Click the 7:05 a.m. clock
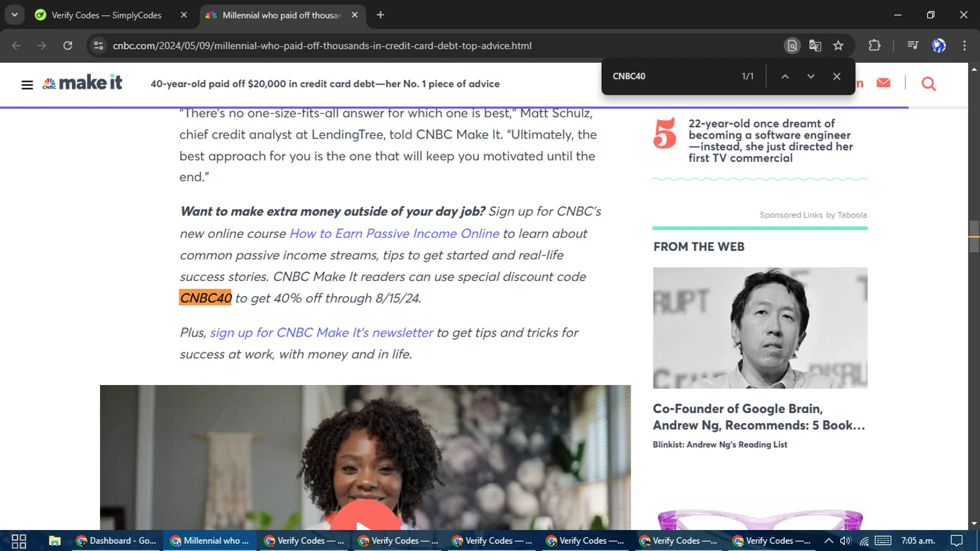980x551 pixels. 918,541
